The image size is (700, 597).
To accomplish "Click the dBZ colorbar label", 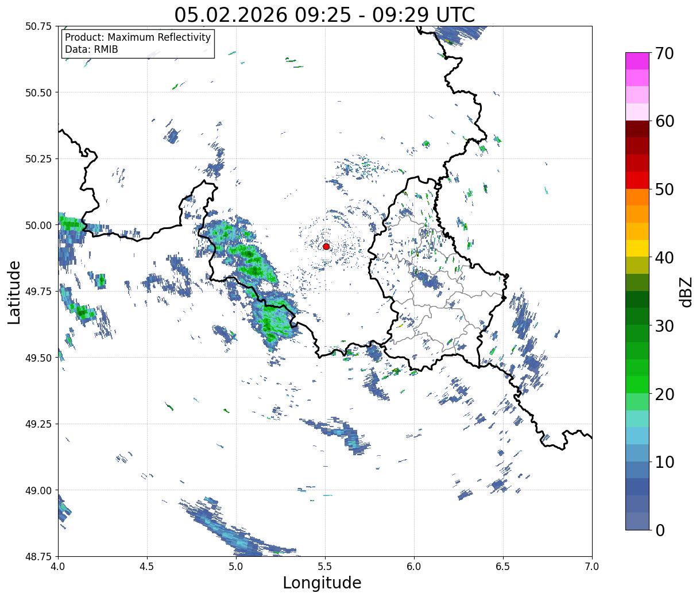I will 686,291.
